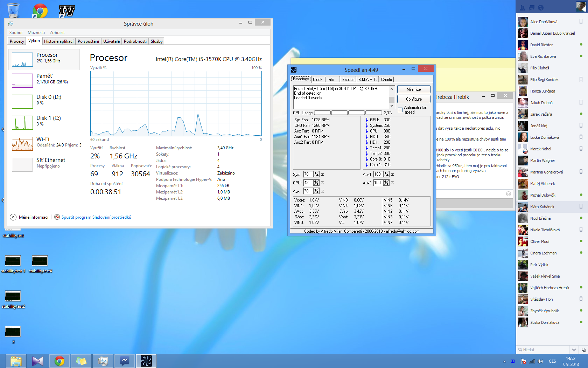Open the S.M.A.R.T. tab in SpeedFan
588x368 pixels.
(x=367, y=80)
